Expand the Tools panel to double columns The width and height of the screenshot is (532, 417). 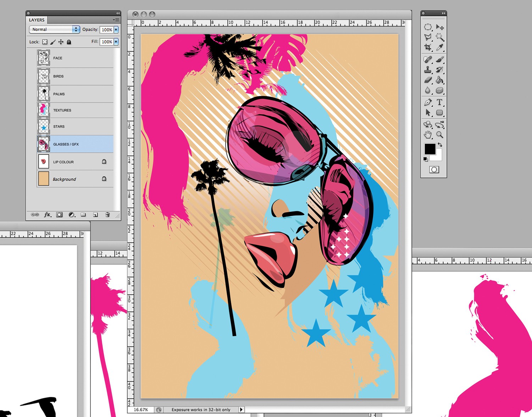(443, 13)
